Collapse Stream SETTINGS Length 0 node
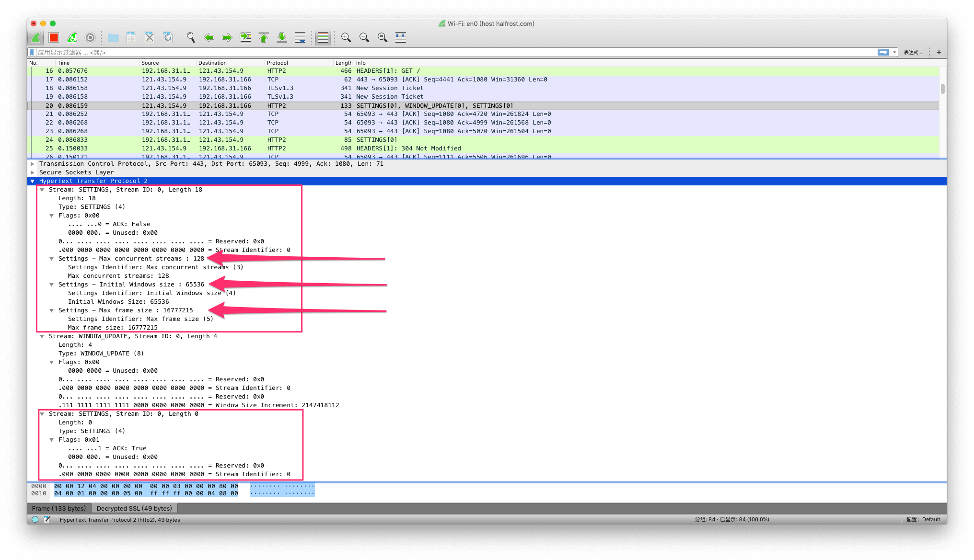974x560 pixels. (42, 414)
